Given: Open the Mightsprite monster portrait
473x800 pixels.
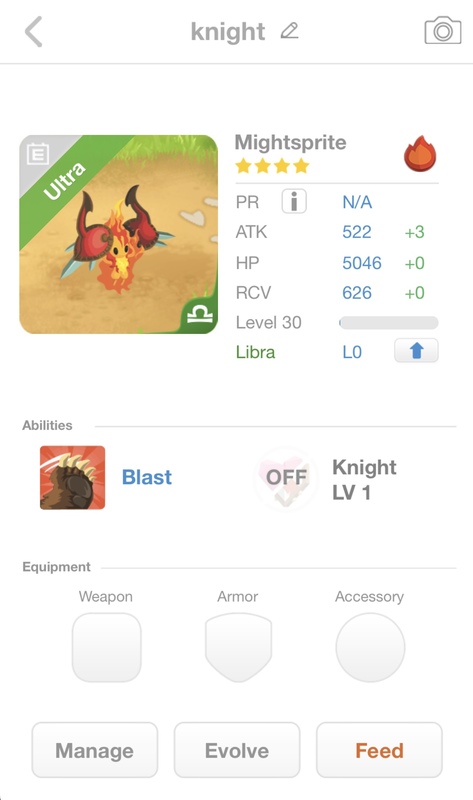Looking at the screenshot, I should [x=118, y=234].
